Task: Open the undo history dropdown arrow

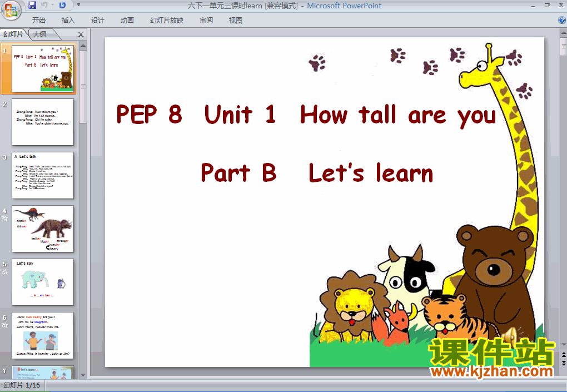Action: pos(52,5)
